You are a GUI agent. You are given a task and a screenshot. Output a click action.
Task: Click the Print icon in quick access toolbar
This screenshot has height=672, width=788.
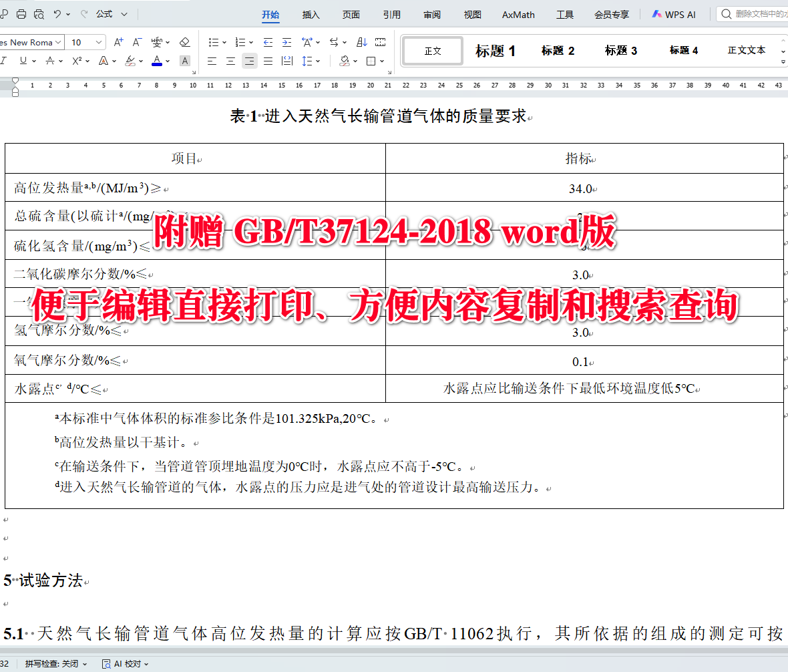[x=21, y=14]
